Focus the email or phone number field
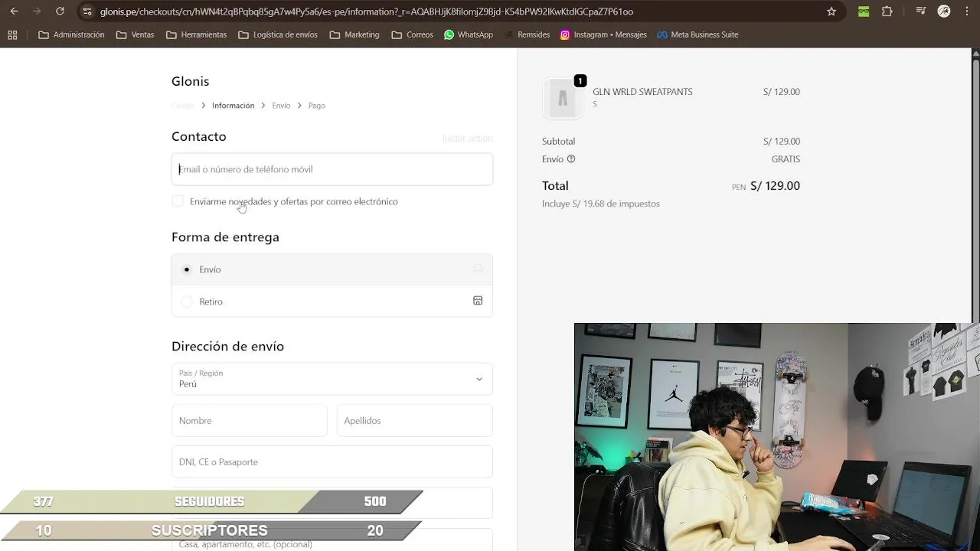Screen dimensions: 980x551 click(x=332, y=169)
